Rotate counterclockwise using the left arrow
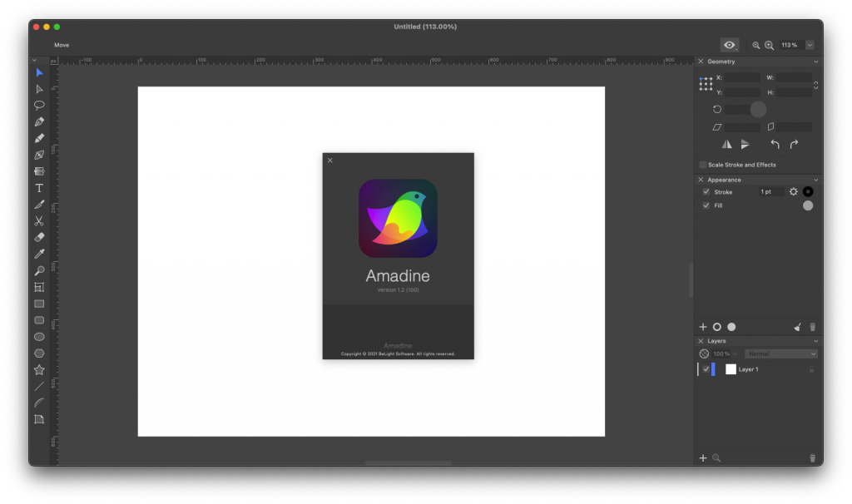852x504 pixels. click(775, 145)
